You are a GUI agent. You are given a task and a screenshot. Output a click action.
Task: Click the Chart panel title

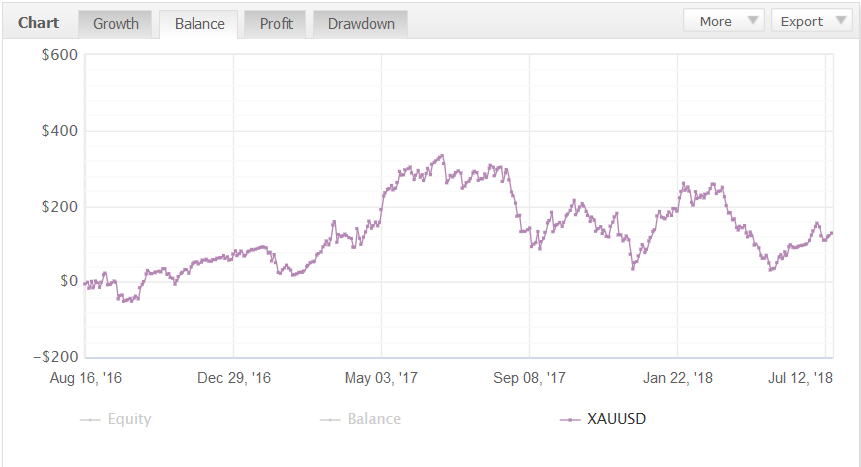38,23
